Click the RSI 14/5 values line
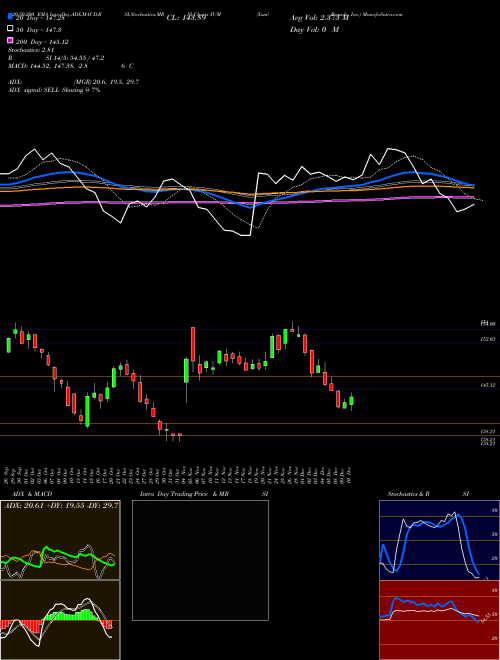The height and width of the screenshot is (660, 500). pyautogui.click(x=56, y=58)
